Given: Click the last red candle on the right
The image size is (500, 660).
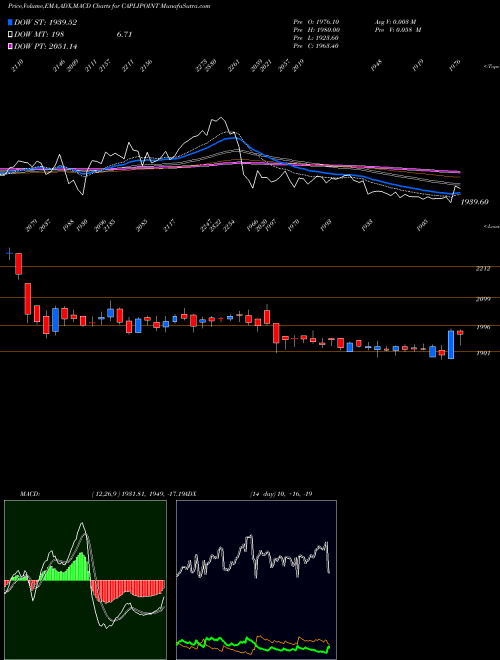Looking at the screenshot, I should point(460,333).
